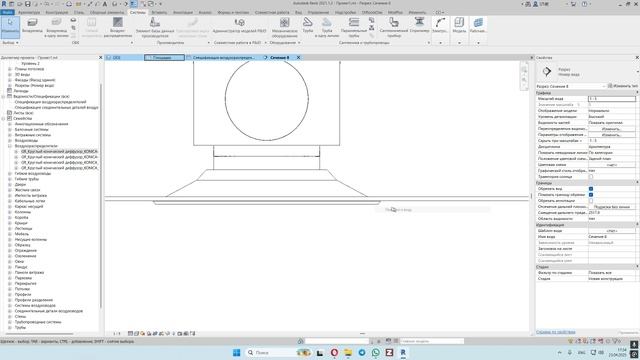Click the Разрез type selector icon in properties
Viewport: 640px width, 360px height.
pos(547,72)
